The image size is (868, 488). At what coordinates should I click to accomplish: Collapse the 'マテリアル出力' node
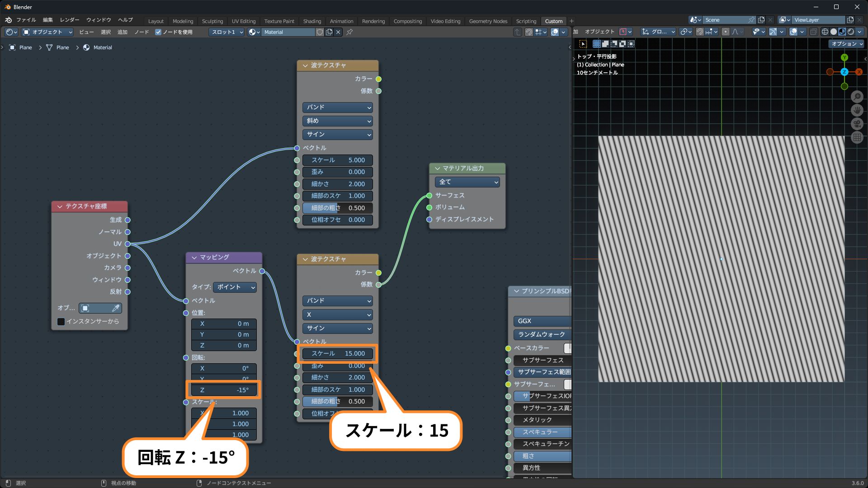[x=437, y=168]
